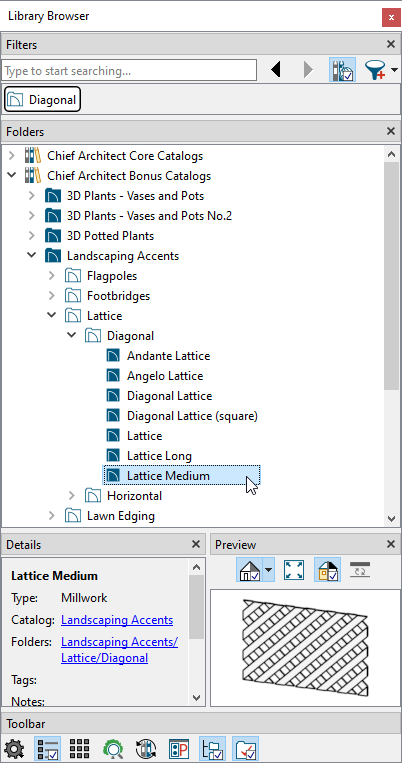This screenshot has height=763, width=402.
Task: Click the Diagonal filter tag button
Action: [x=42, y=100]
